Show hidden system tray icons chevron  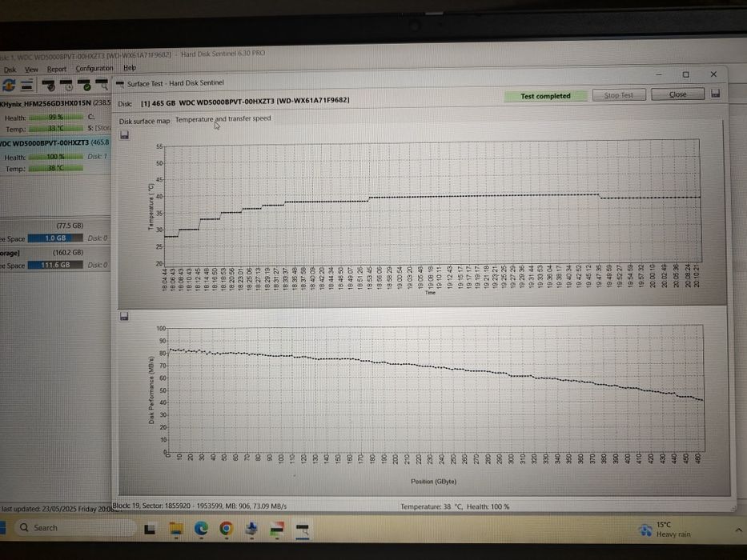click(x=738, y=529)
